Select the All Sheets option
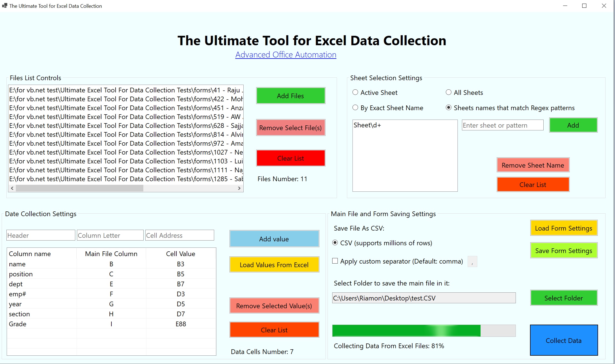The width and height of the screenshot is (615, 364). tap(448, 92)
